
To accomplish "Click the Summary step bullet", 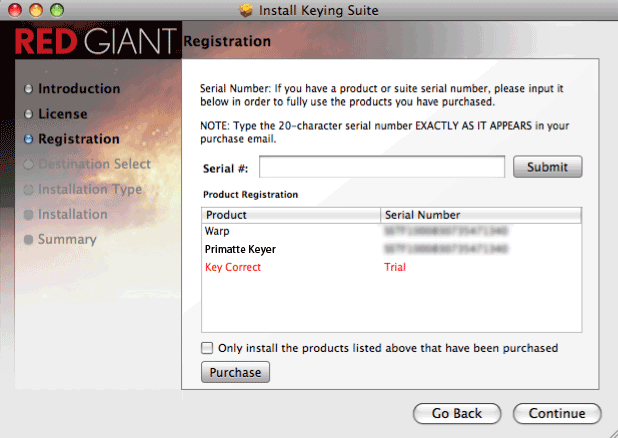I will click(28, 240).
